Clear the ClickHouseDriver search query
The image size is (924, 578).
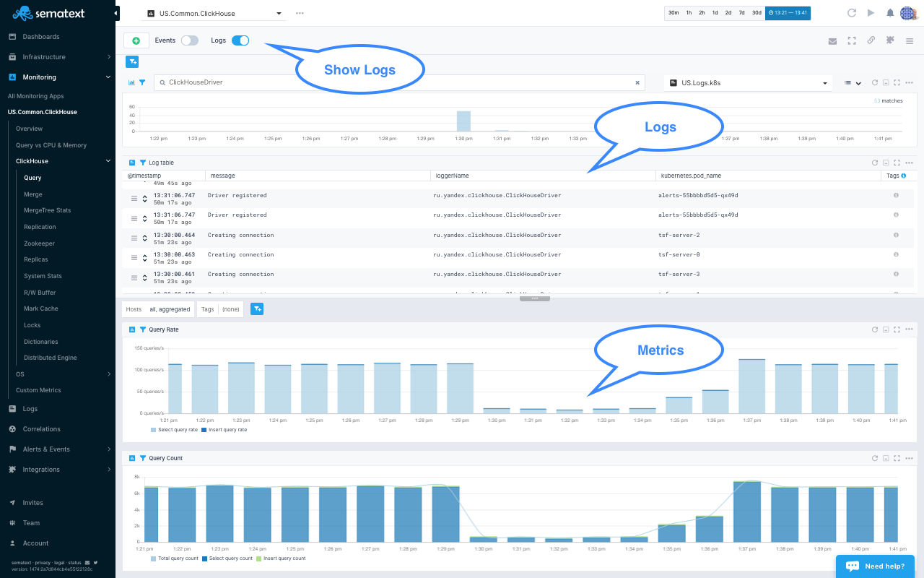coord(637,82)
